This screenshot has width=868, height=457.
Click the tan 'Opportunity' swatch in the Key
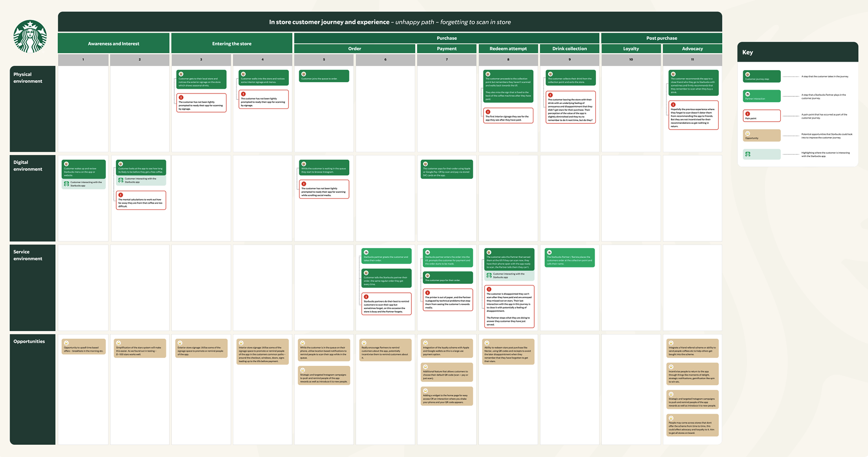[x=762, y=135]
